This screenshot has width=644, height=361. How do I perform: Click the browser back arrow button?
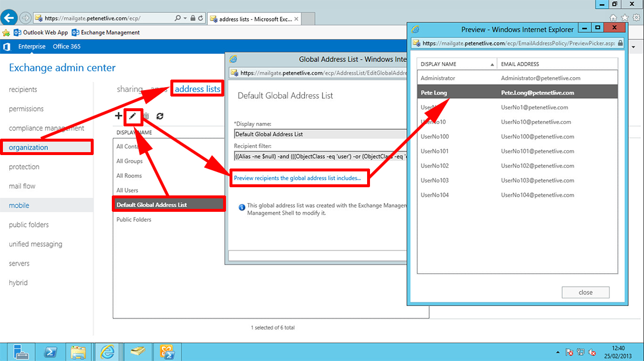coord(9,18)
